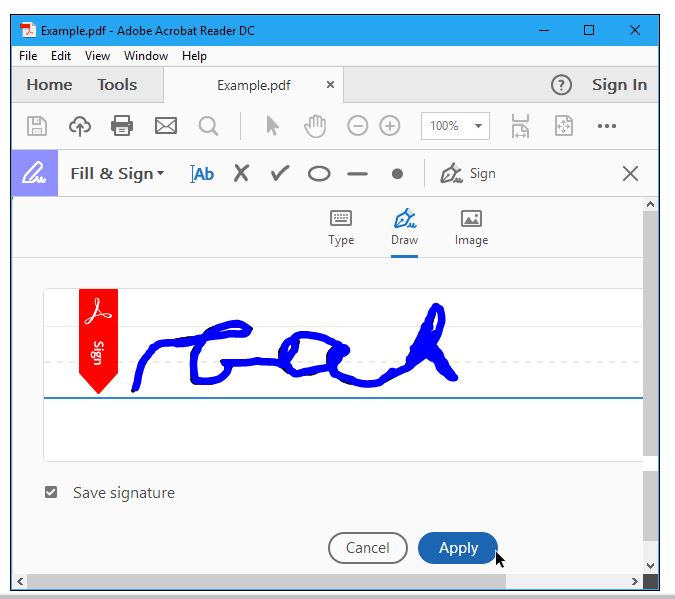Choose the Type signature option

341,228
